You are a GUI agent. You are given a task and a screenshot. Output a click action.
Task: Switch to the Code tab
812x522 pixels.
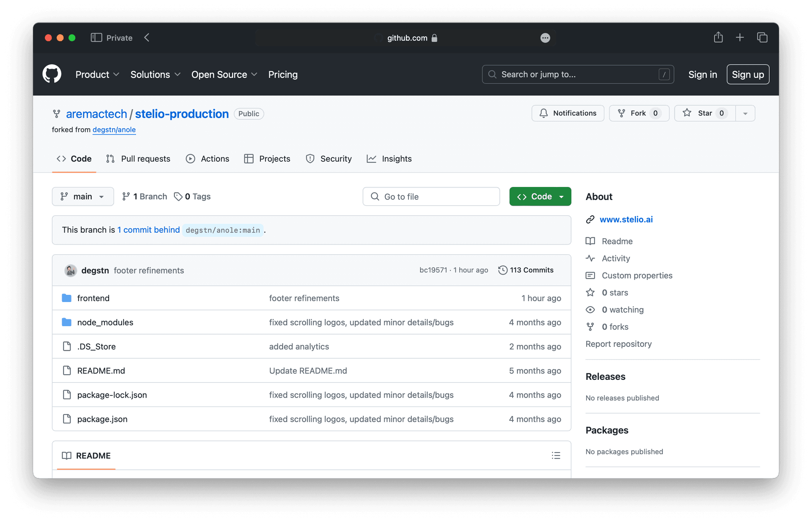click(74, 159)
